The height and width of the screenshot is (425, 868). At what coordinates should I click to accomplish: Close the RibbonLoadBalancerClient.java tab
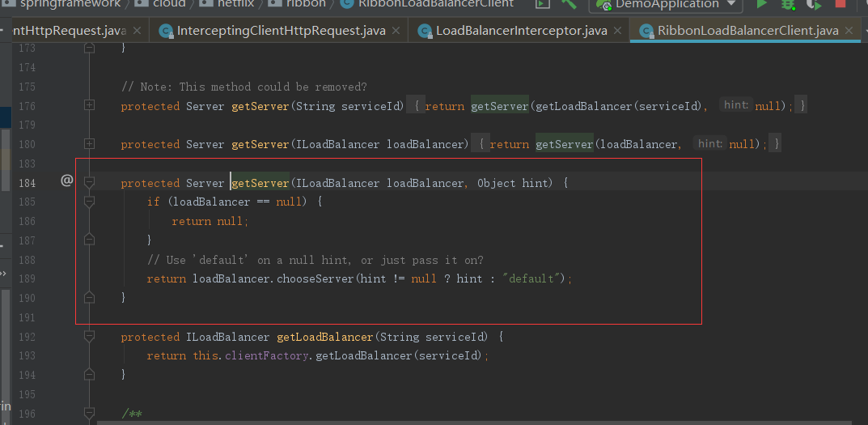point(849,31)
